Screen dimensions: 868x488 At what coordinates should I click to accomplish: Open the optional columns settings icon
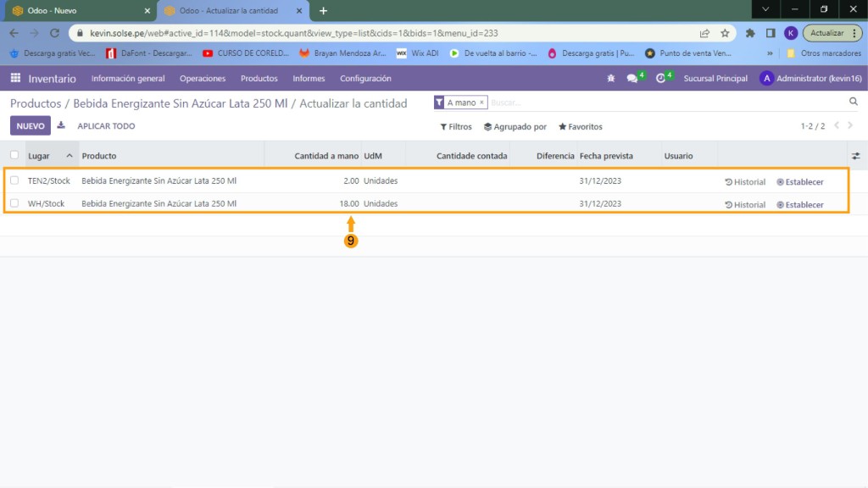click(x=855, y=156)
